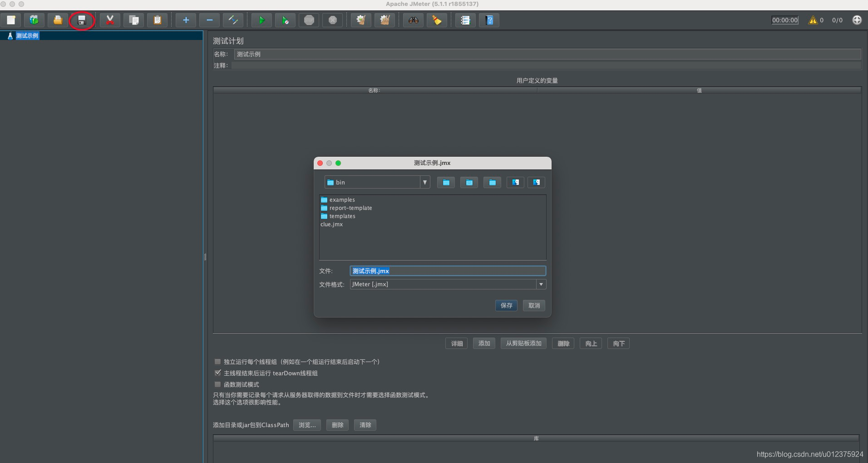Click 从剪贴板添加 button
Viewport: 868px width, 463px height.
coord(523,344)
